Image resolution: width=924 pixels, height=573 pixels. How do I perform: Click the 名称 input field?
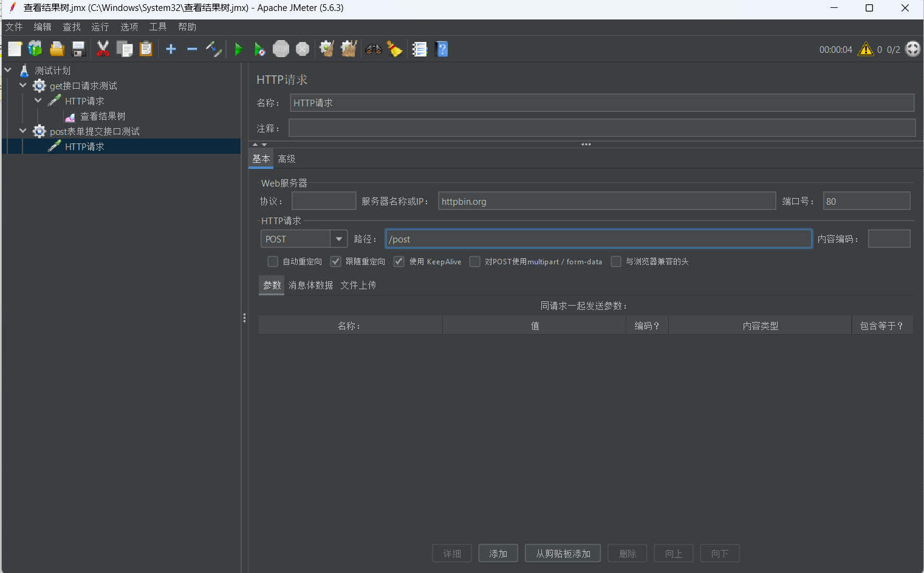(x=602, y=103)
